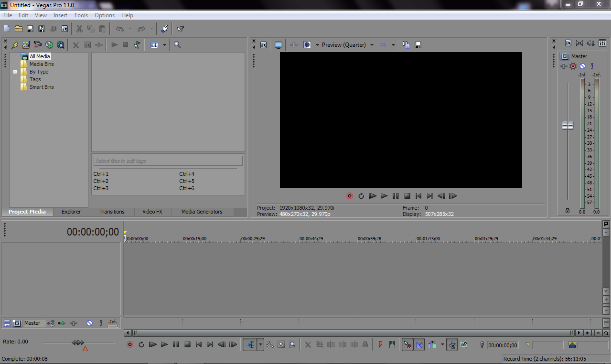
Task: Switch to Transitions tab
Action: (x=112, y=212)
